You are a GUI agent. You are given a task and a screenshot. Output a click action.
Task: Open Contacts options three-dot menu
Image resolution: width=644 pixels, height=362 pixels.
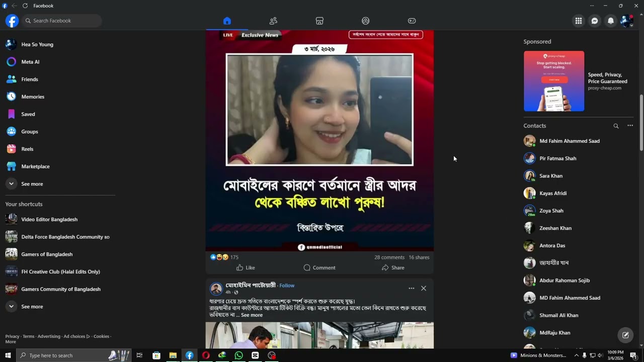click(630, 126)
